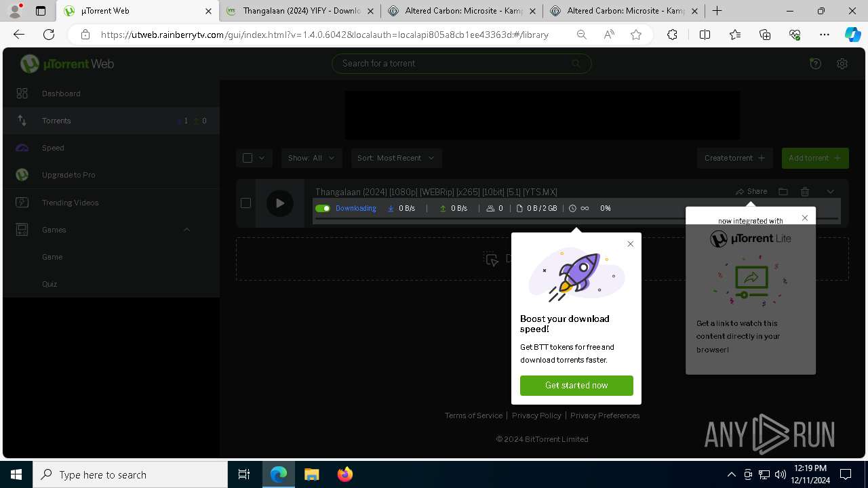Open Browser essentials heart icon
The width and height of the screenshot is (868, 488).
(x=795, y=35)
